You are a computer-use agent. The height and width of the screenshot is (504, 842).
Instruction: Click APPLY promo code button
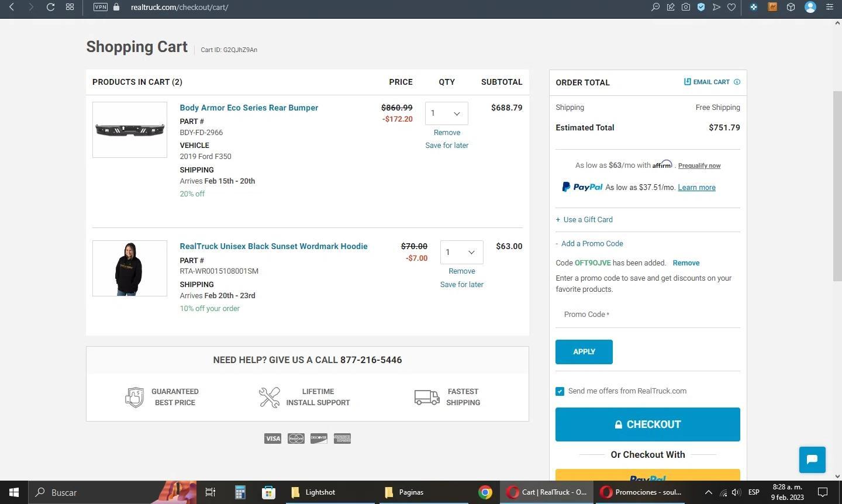coord(584,352)
